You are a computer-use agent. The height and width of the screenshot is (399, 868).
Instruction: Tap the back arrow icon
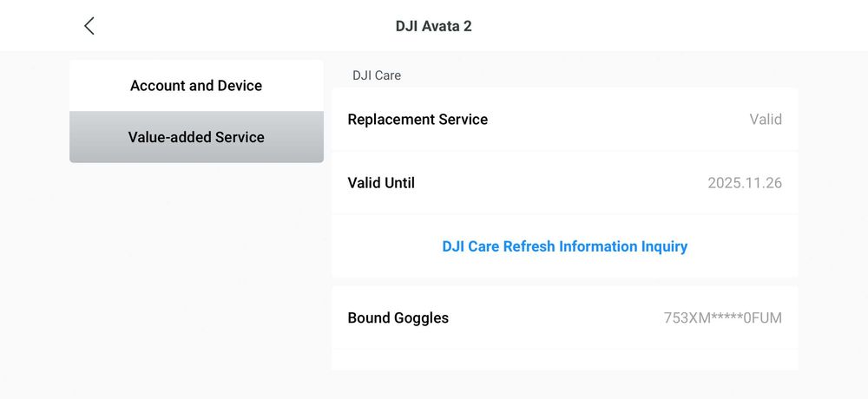pyautogui.click(x=89, y=26)
